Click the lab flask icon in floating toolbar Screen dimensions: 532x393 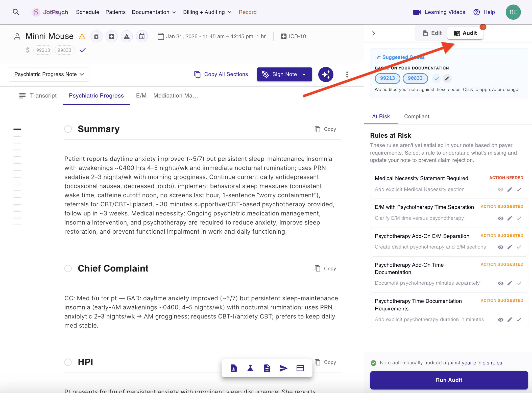tap(250, 368)
